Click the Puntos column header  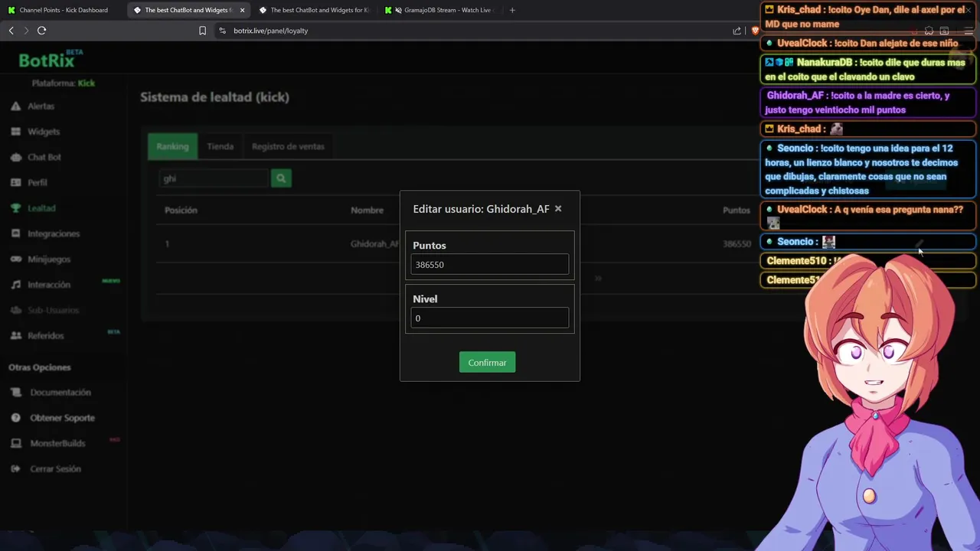coord(737,210)
